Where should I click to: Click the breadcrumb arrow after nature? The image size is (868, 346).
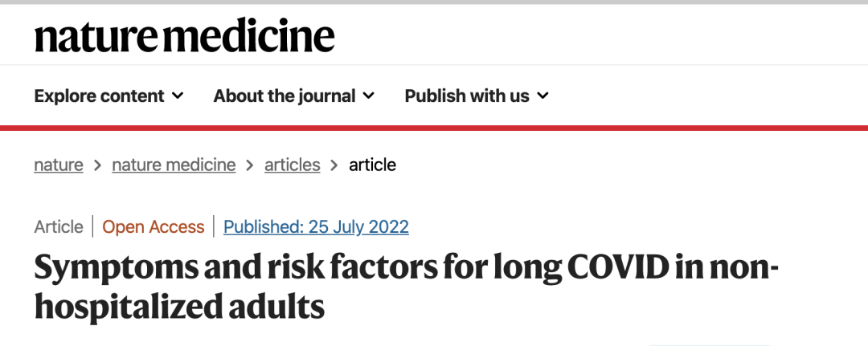[97, 165]
